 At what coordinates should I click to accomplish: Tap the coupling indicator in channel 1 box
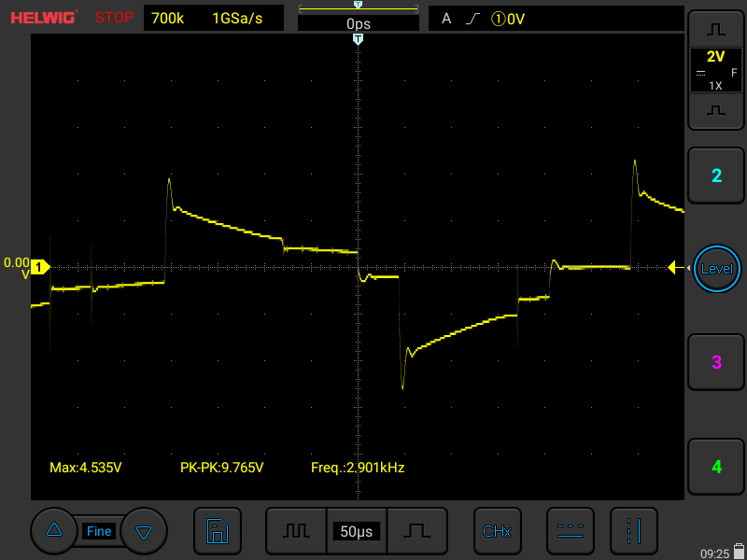[701, 74]
